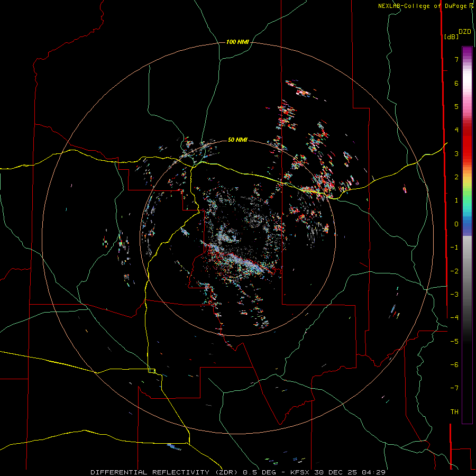
Task: Select the 4 value on color scale
Action: point(456,130)
